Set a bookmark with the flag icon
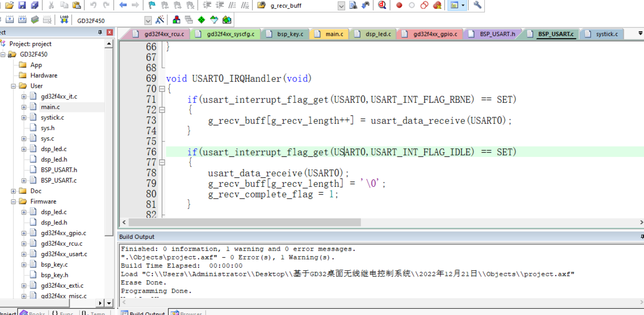Screen dimensions: 644x315 click(152, 5)
